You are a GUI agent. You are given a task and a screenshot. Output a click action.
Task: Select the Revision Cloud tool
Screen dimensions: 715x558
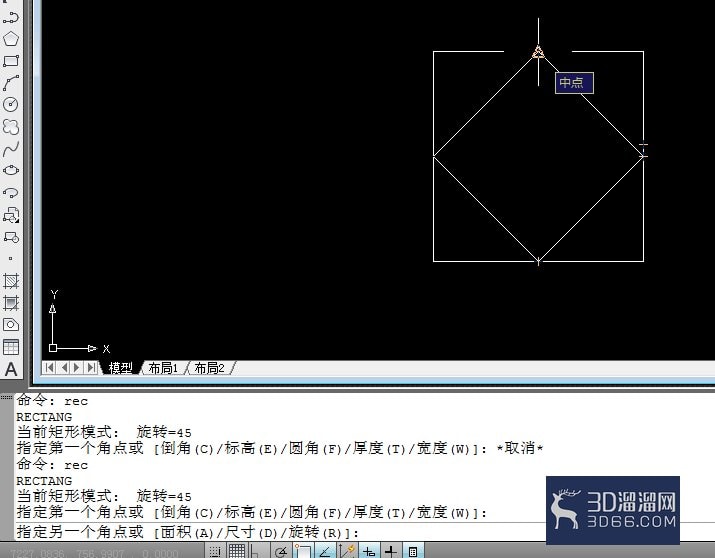tap(11, 126)
